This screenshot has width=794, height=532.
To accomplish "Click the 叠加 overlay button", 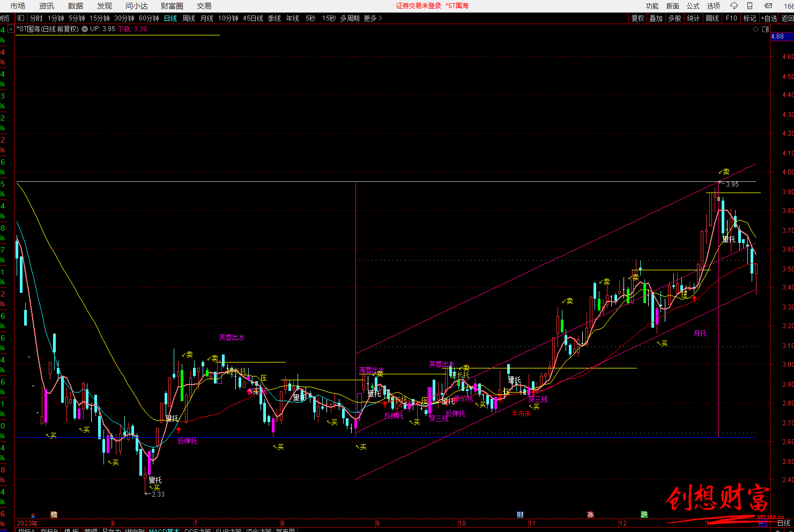I will pyautogui.click(x=656, y=18).
